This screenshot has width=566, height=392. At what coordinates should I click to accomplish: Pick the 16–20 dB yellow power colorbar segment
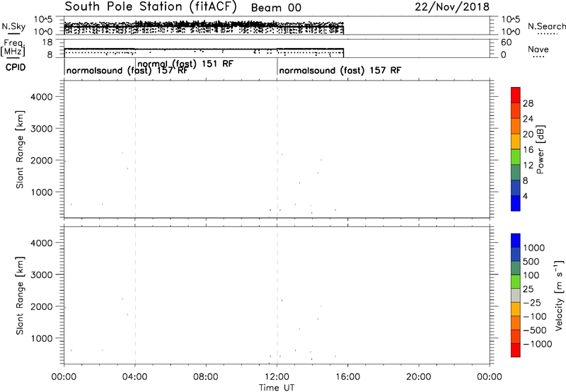point(516,142)
